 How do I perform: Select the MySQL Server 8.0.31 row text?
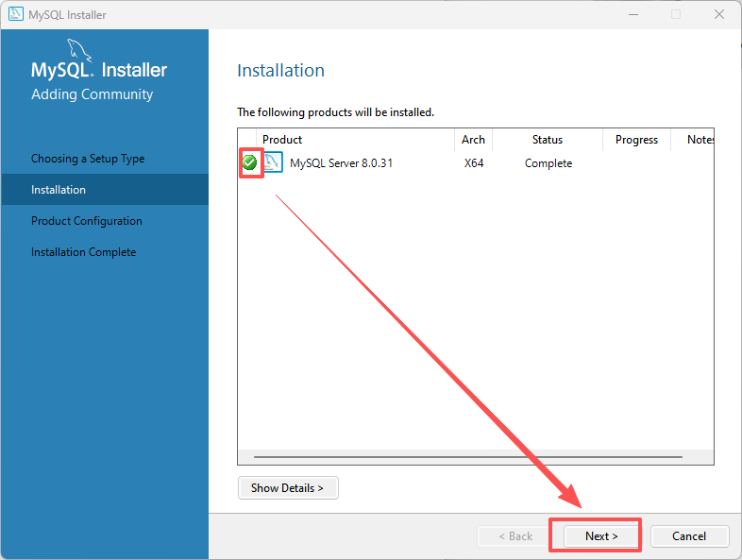tap(341, 163)
